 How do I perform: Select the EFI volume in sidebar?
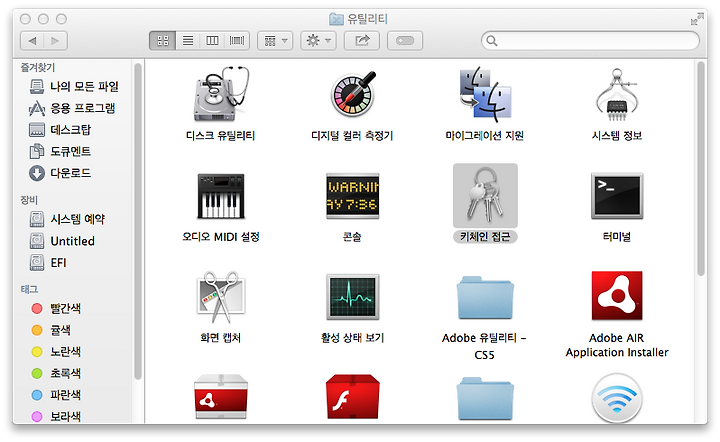pyautogui.click(x=48, y=263)
